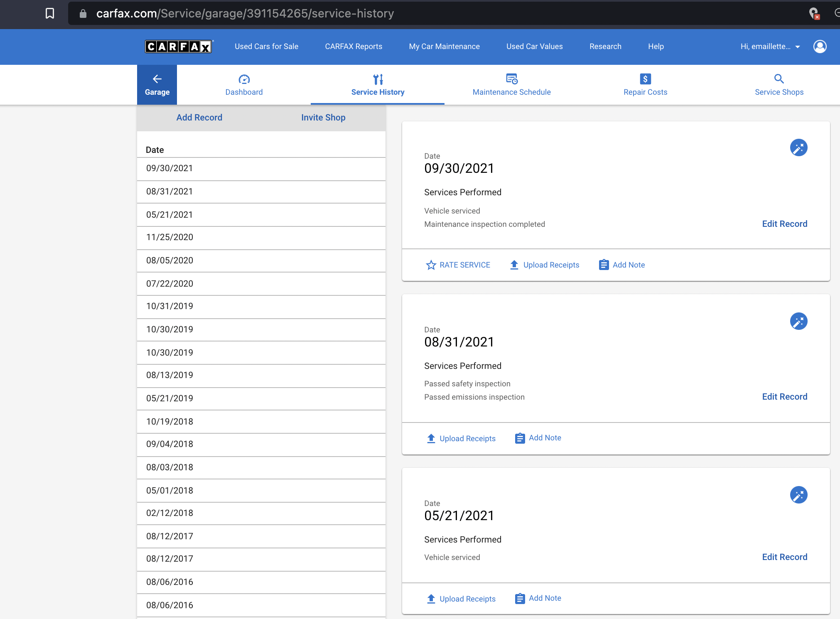This screenshot has height=619, width=840.
Task: Select the 07/22/2020 date row
Action: pos(261,284)
